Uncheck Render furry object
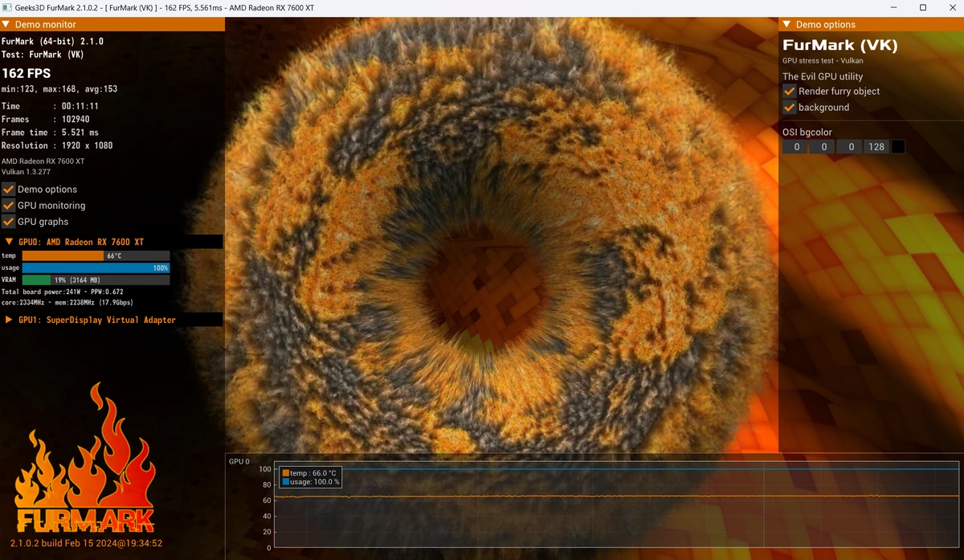The width and height of the screenshot is (964, 560). pyautogui.click(x=790, y=91)
